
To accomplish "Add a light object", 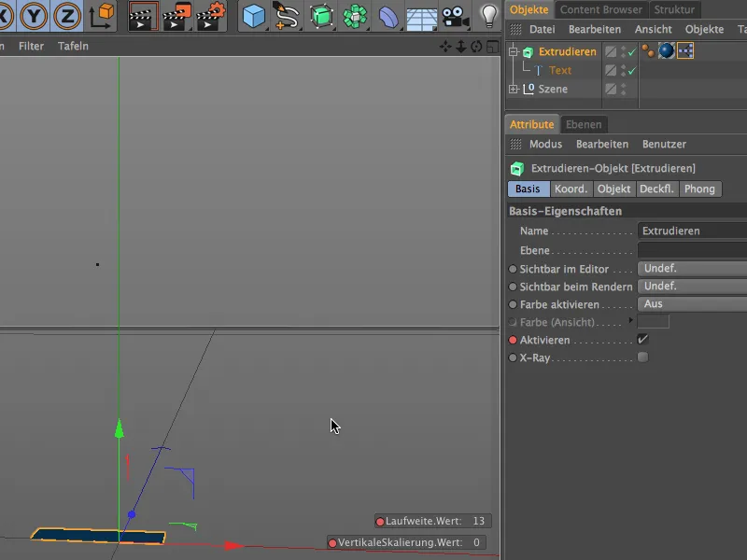I will pos(488,16).
